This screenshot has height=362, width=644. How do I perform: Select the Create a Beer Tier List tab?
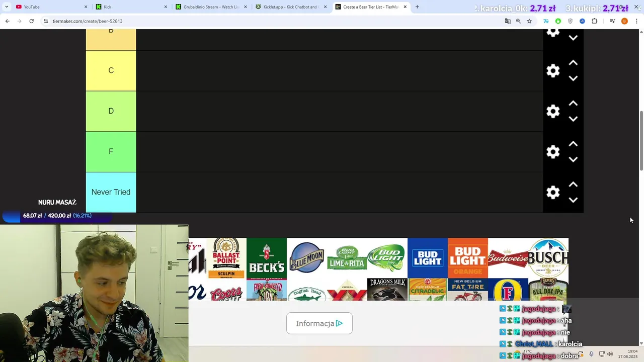tap(370, 7)
